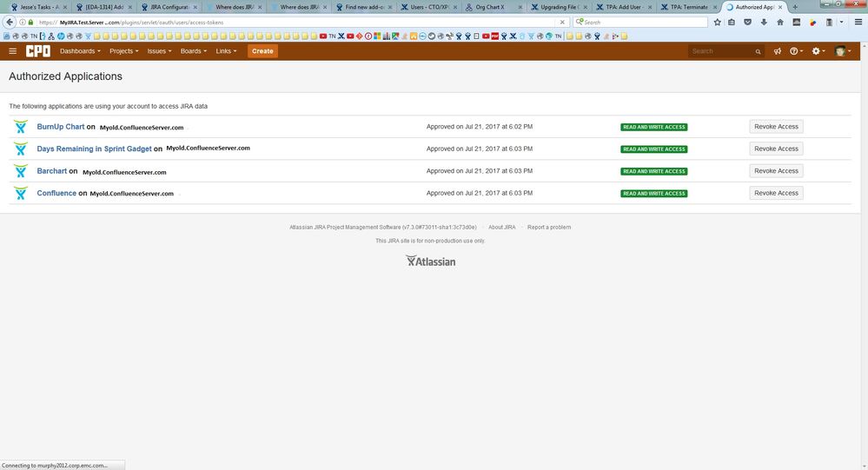The image size is (868, 470).
Task: Click the Report a problem footer link
Action: (548, 228)
